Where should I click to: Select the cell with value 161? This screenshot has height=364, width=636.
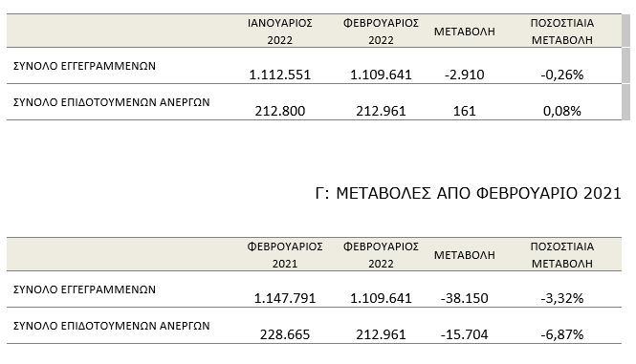(x=465, y=111)
